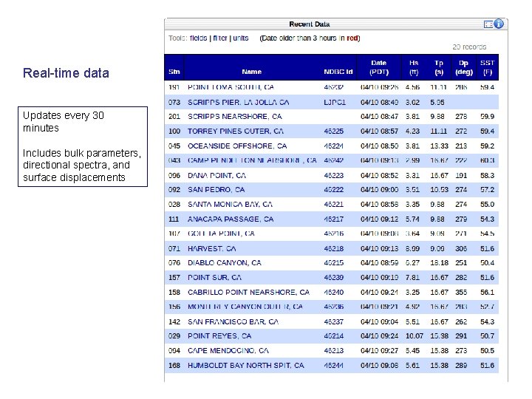Click NDBC Id 46215 for Diablo Canyon
Viewport: 532px width, 399px height.
333,262
